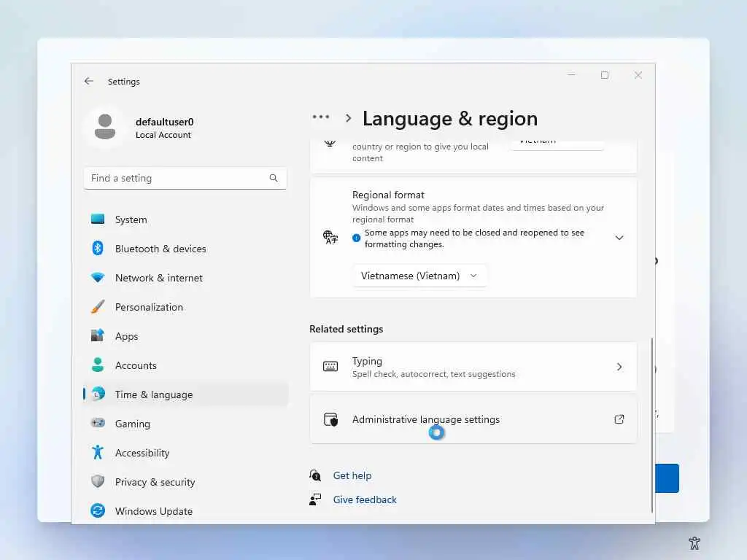
Task: Open the Get help link
Action: [352, 475]
